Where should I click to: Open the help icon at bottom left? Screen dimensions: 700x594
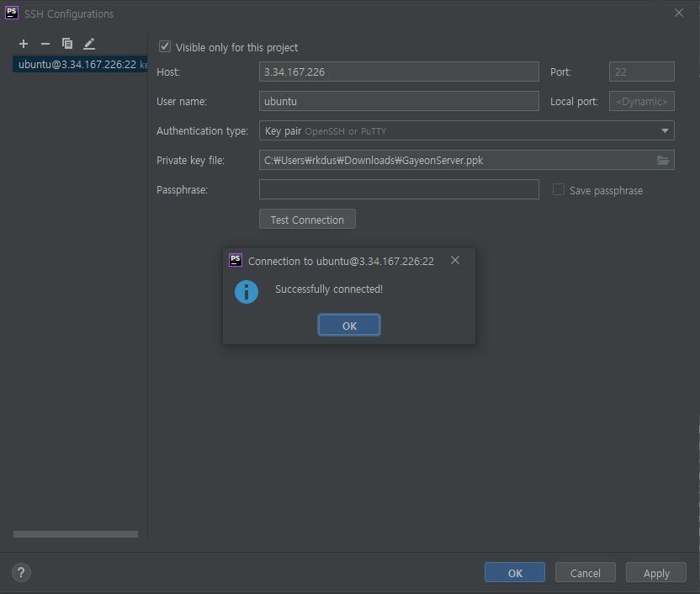tap(20, 572)
